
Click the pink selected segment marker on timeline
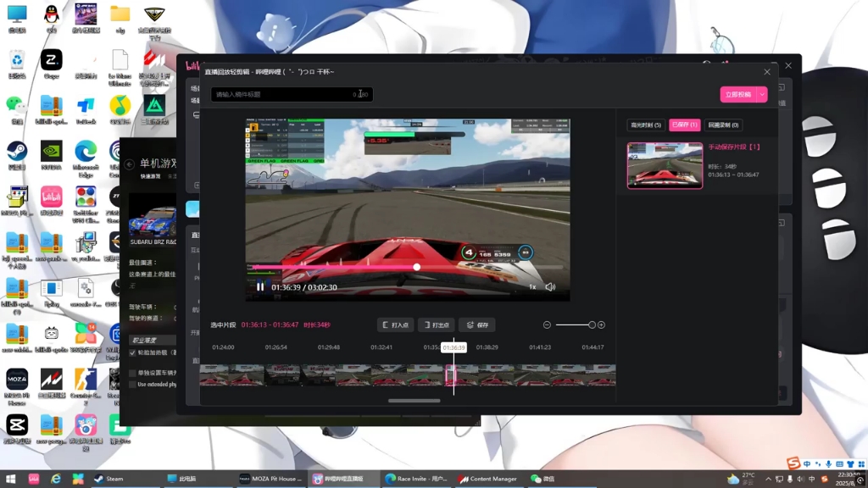click(x=449, y=375)
